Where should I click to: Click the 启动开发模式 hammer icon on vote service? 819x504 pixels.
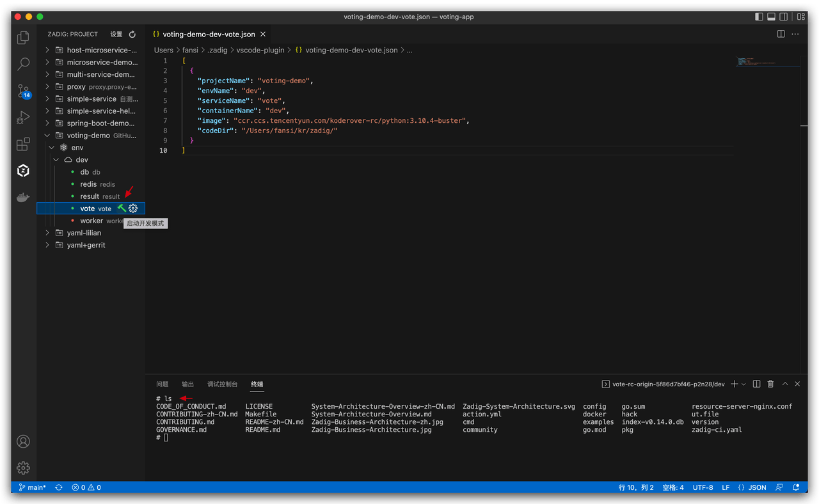pos(121,208)
